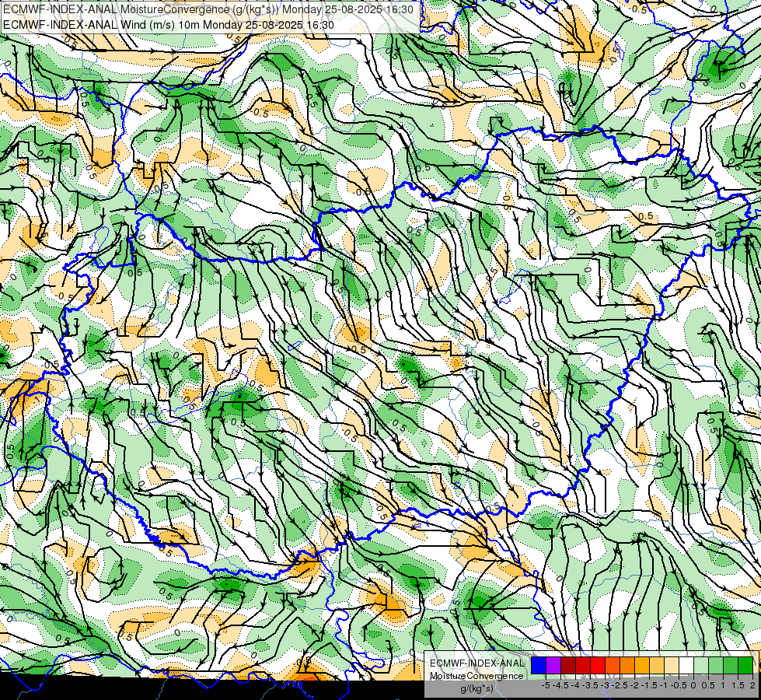Click the 1.5 legend tick label
This screenshot has height=700, width=761.
[x=738, y=685]
